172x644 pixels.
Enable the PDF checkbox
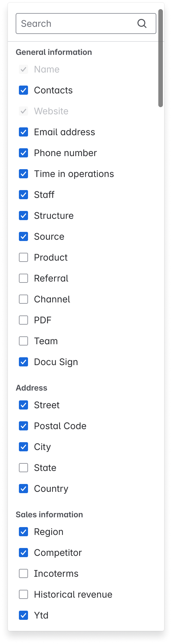click(23, 320)
